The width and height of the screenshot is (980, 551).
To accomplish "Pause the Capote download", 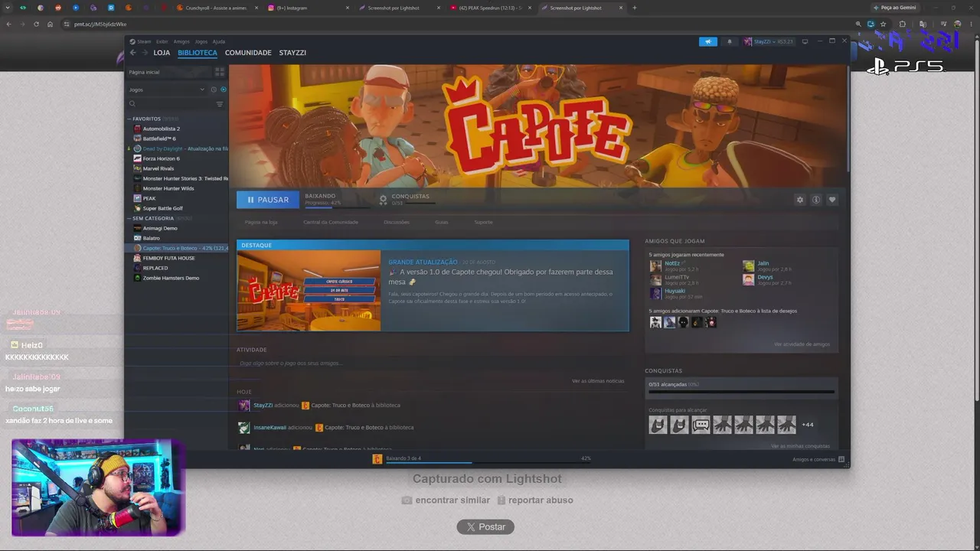I will [x=268, y=200].
